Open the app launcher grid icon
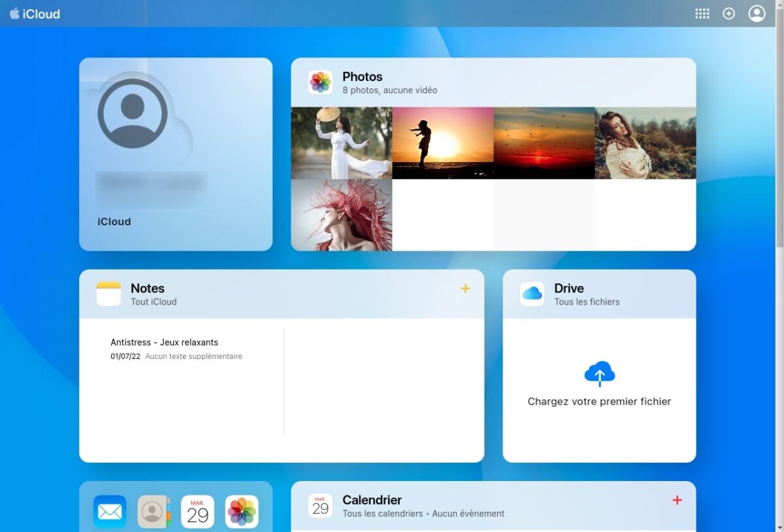Viewport: 784px width, 532px height. tap(702, 14)
